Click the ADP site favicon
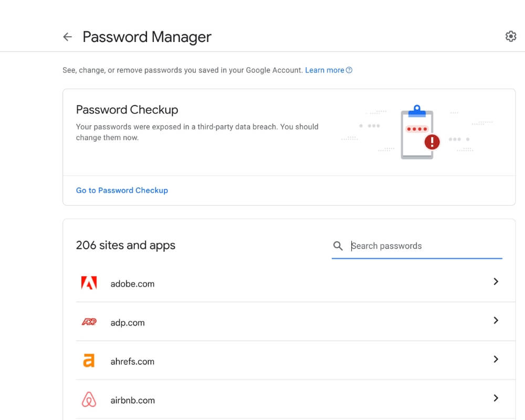The image size is (525, 420). coord(89,321)
